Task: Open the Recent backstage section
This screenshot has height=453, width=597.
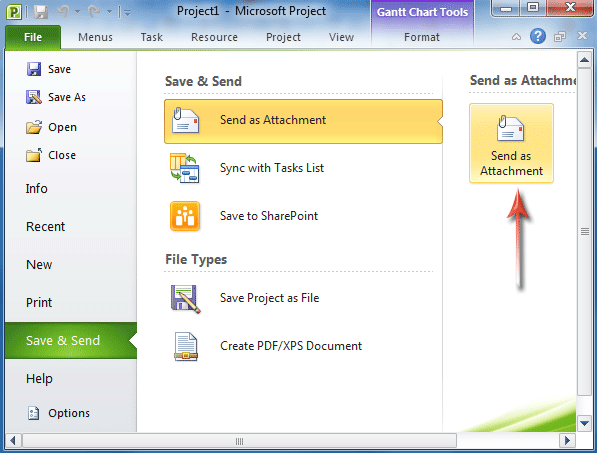Action: point(45,226)
